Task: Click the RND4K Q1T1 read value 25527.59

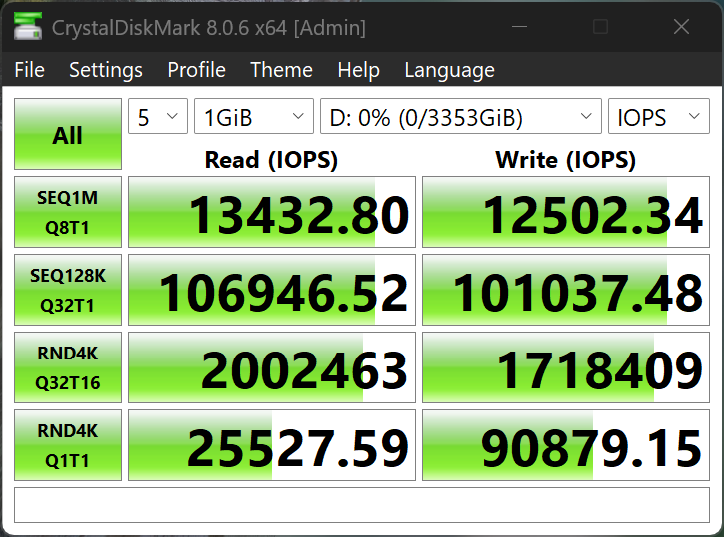Action: tap(272, 445)
